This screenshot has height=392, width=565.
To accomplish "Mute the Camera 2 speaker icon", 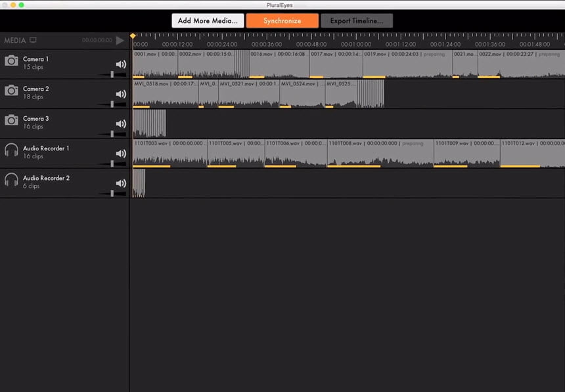I will [x=121, y=94].
